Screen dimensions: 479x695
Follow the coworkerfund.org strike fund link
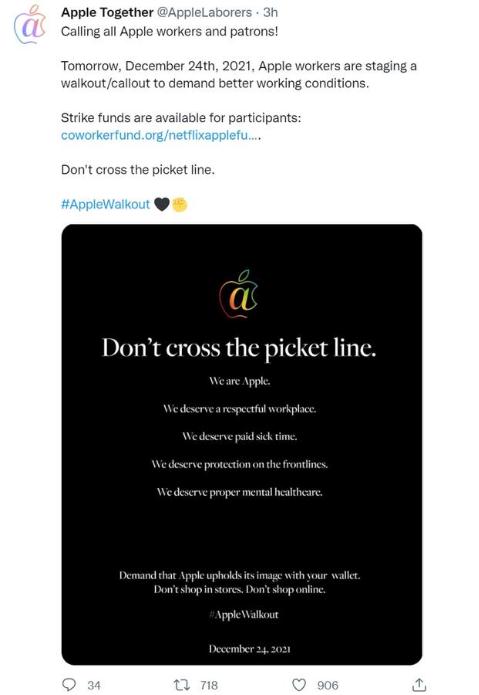pos(160,135)
